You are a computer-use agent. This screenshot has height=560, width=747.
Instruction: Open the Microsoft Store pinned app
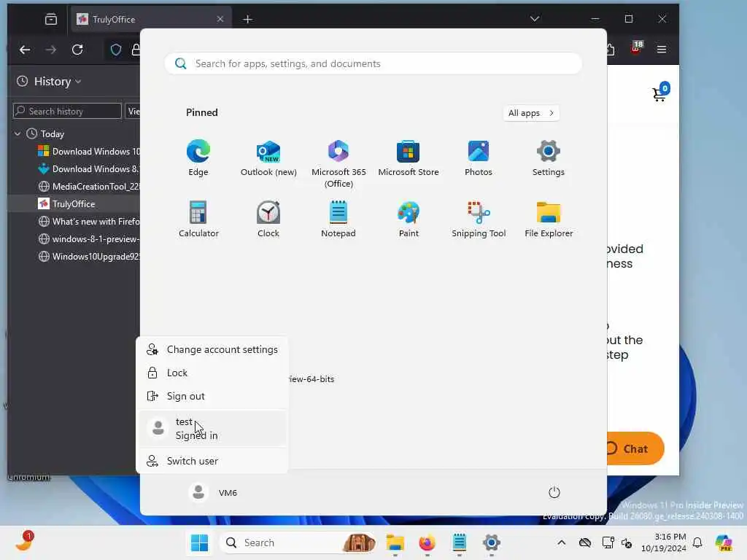(x=409, y=157)
